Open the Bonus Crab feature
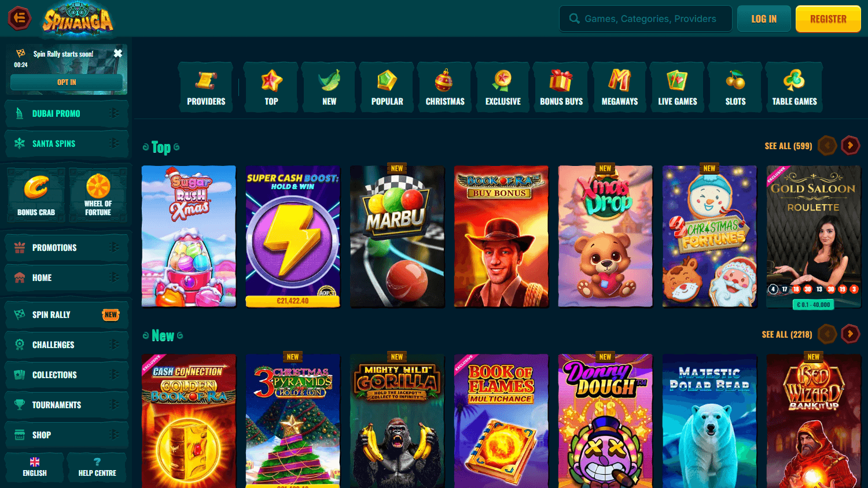 coord(35,194)
